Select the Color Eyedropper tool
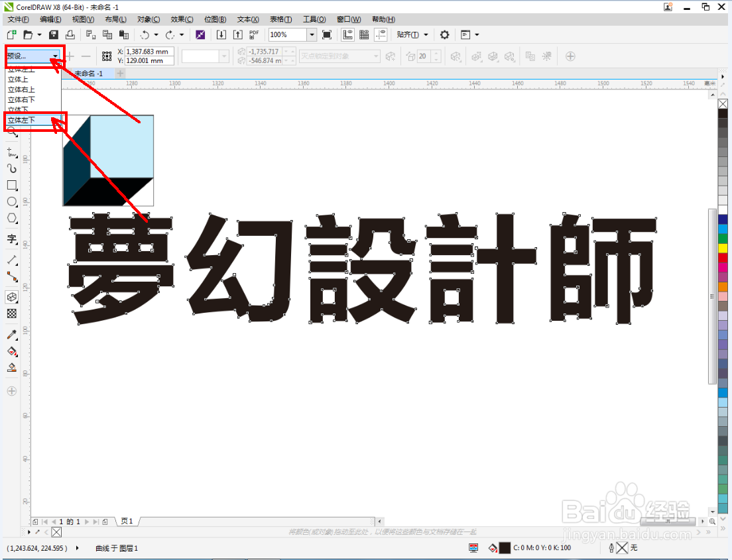This screenshot has width=732, height=560. pyautogui.click(x=12, y=335)
